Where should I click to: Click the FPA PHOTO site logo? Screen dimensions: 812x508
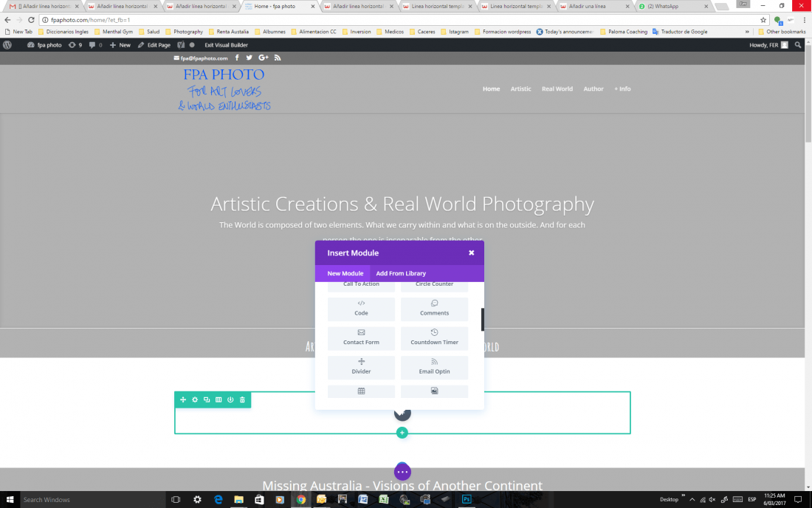(224, 89)
